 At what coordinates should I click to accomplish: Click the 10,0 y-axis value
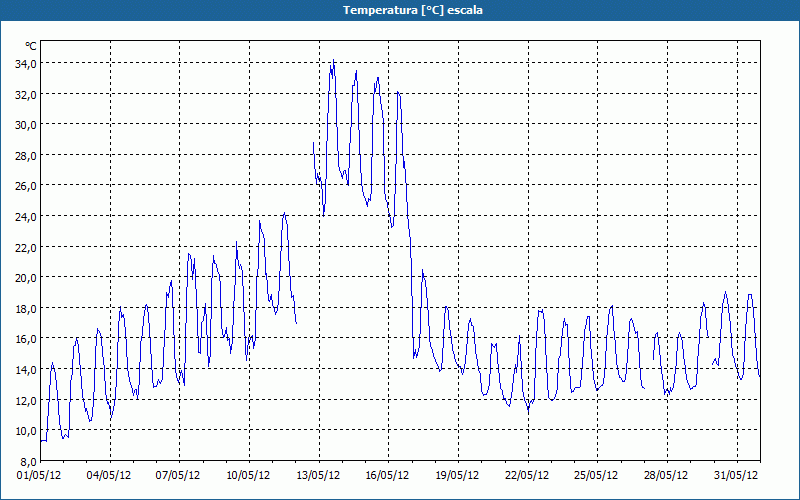pos(25,431)
